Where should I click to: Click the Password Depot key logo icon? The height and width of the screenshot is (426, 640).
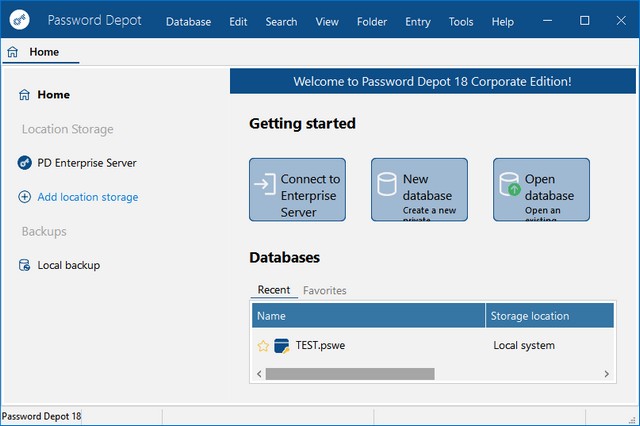click(21, 20)
